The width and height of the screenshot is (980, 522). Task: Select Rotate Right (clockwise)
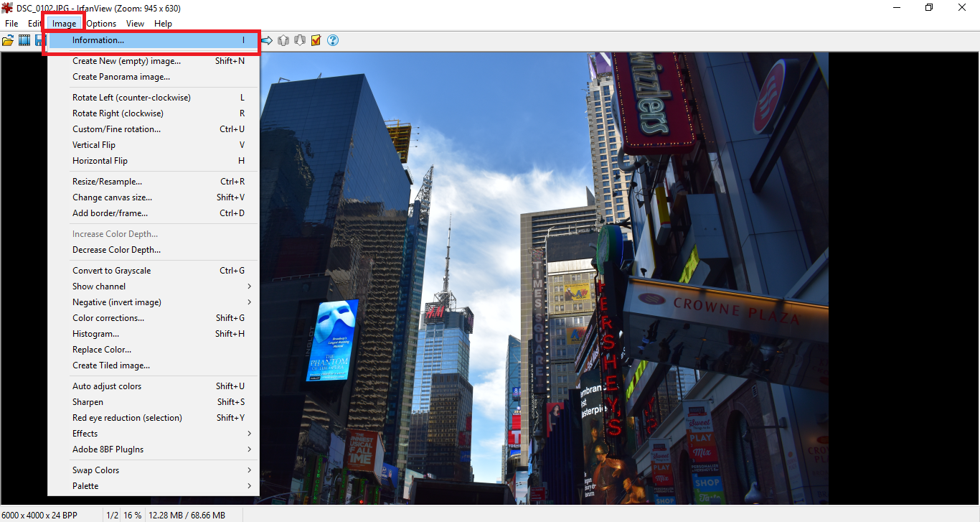click(153, 113)
